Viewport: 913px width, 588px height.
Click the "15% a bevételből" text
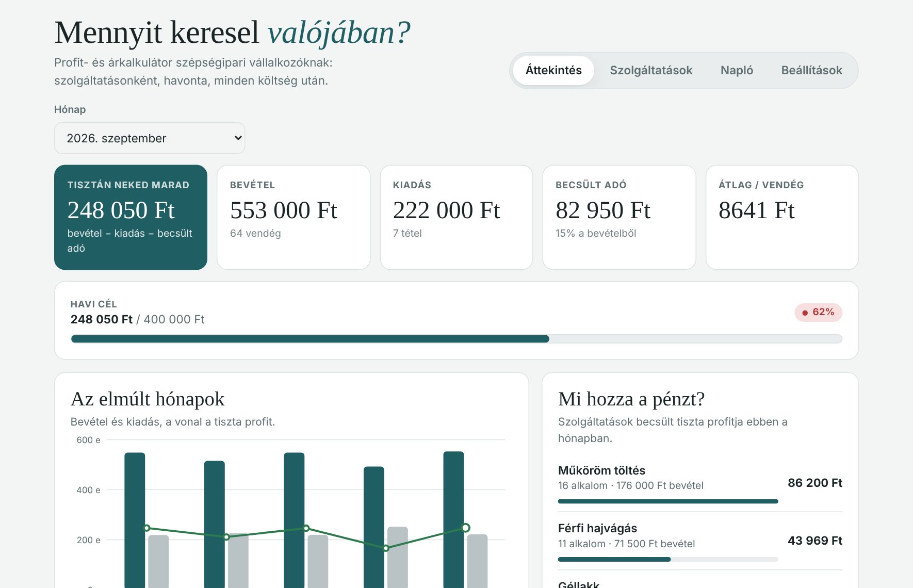coord(596,233)
